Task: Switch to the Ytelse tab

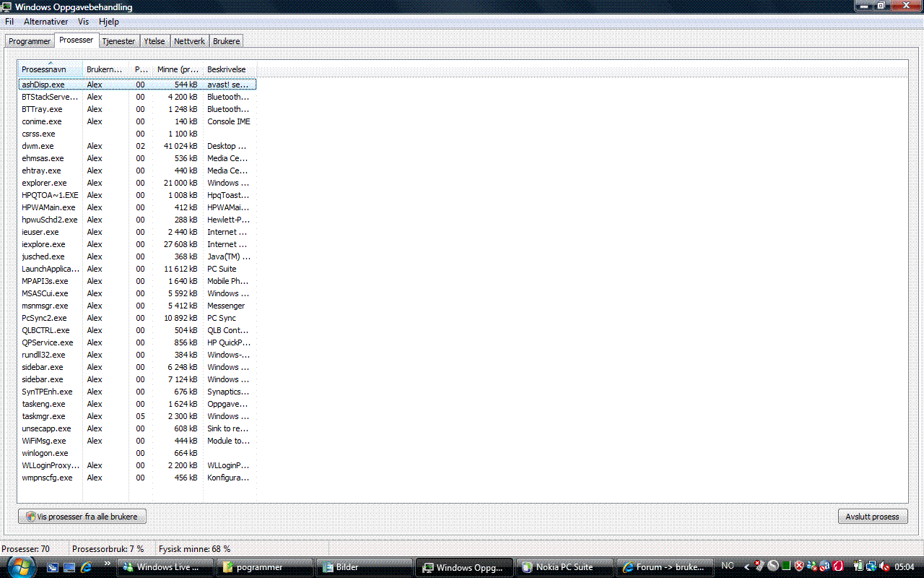Action: [x=154, y=41]
